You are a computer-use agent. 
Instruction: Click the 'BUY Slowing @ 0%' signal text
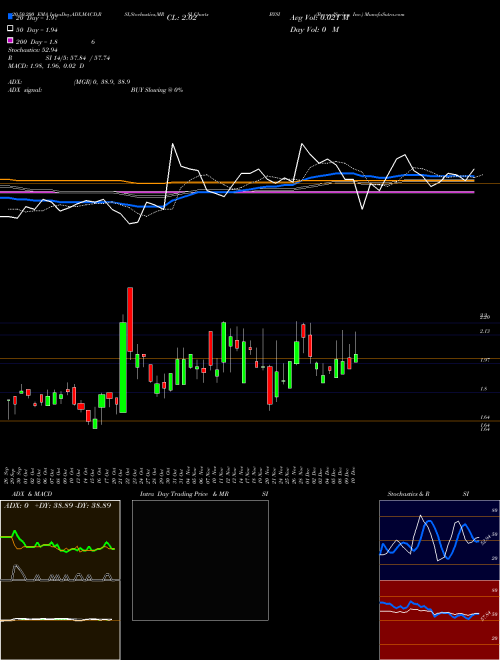click(x=157, y=90)
